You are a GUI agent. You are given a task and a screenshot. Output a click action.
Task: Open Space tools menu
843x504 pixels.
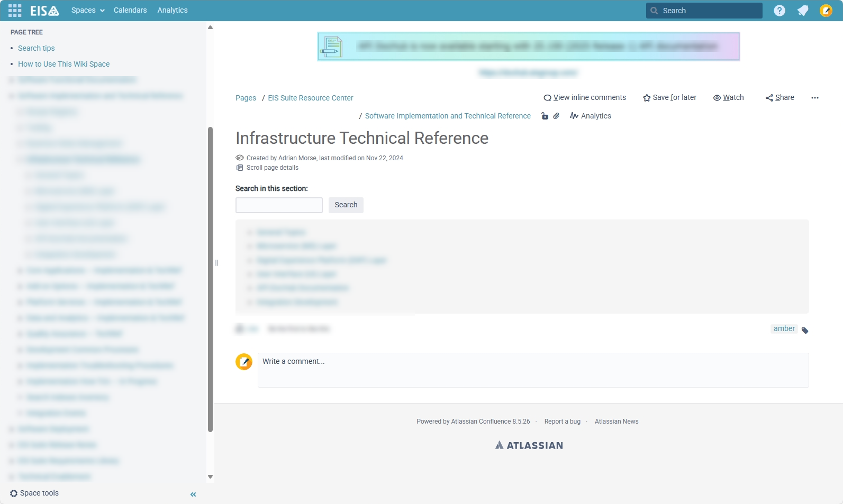pos(34,493)
